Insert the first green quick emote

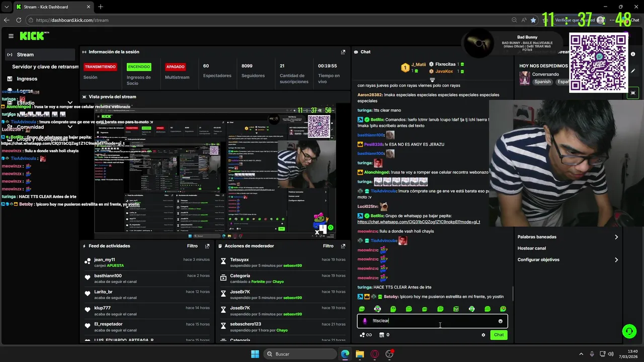coord(362,309)
